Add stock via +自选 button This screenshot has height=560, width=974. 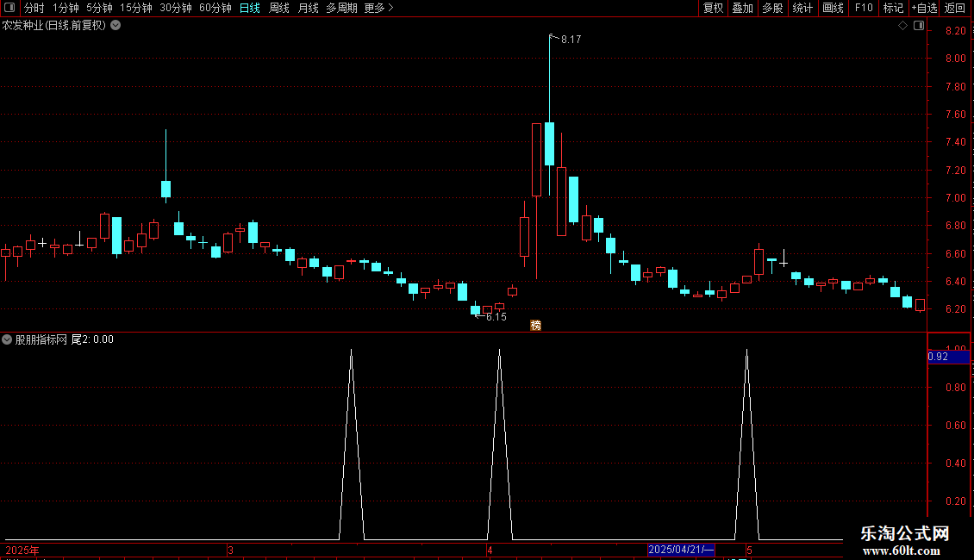coord(924,8)
